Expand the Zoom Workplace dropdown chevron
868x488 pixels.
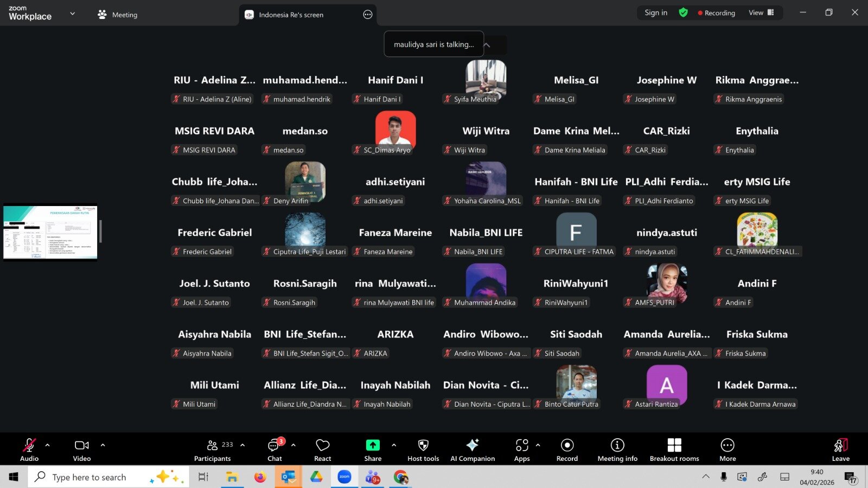point(73,14)
